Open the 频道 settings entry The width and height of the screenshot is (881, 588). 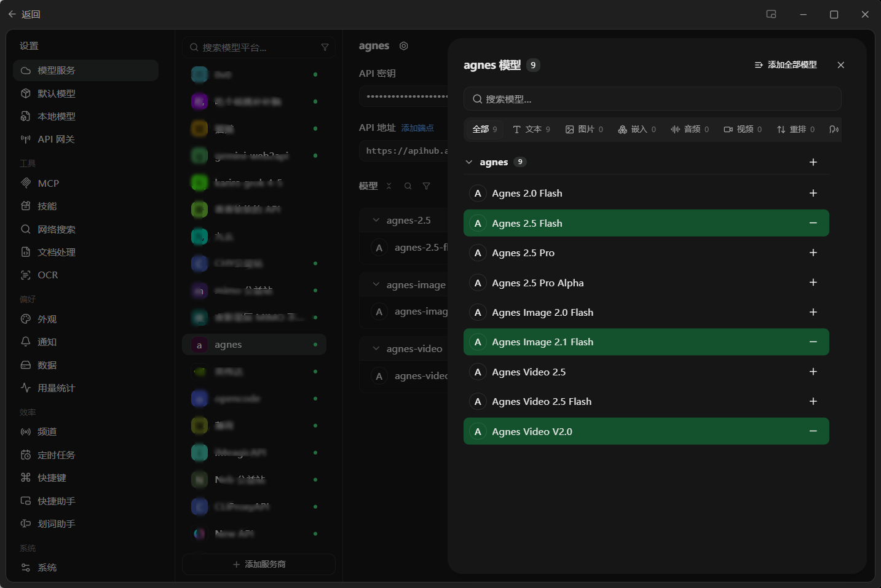pyautogui.click(x=85, y=432)
